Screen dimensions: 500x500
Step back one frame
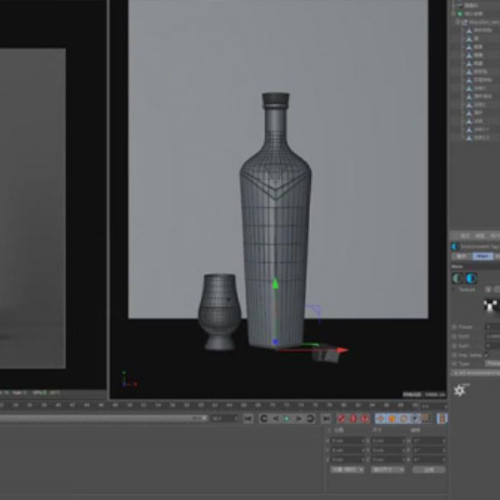click(x=275, y=418)
